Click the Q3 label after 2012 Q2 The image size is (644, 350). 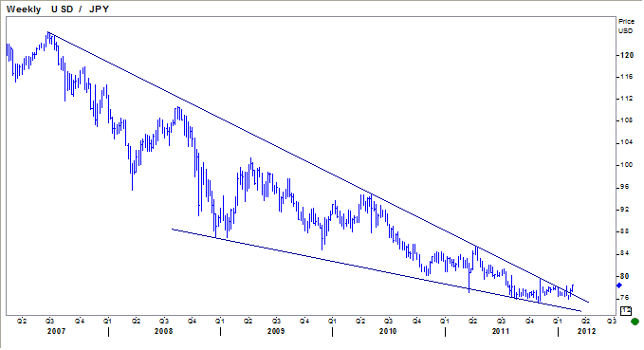[612, 322]
